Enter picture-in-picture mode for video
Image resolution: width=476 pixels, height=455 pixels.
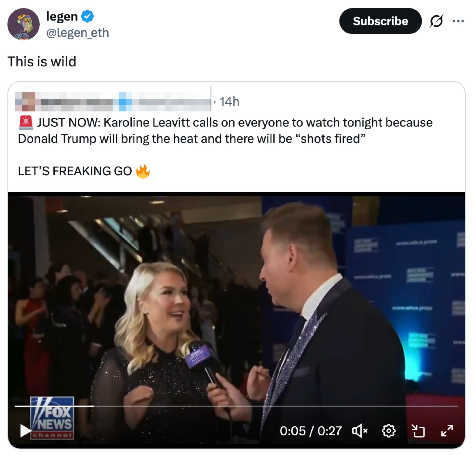click(x=418, y=431)
